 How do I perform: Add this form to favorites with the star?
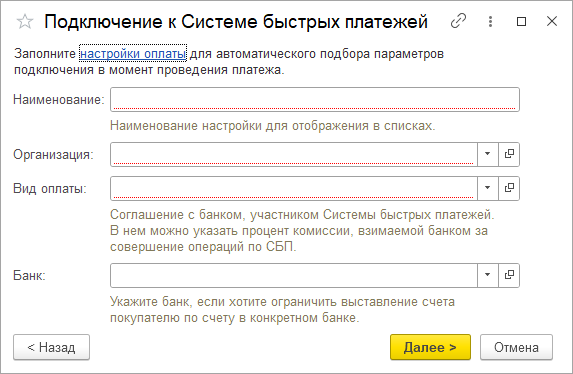click(25, 22)
